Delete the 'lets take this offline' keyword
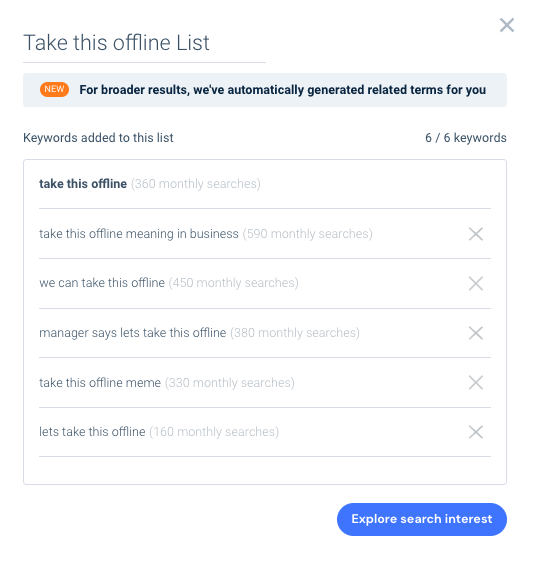Screen dimensions: 533x561 point(476,432)
